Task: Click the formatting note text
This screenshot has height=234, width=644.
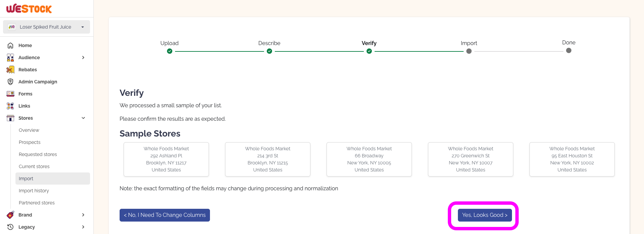Action: point(229,188)
